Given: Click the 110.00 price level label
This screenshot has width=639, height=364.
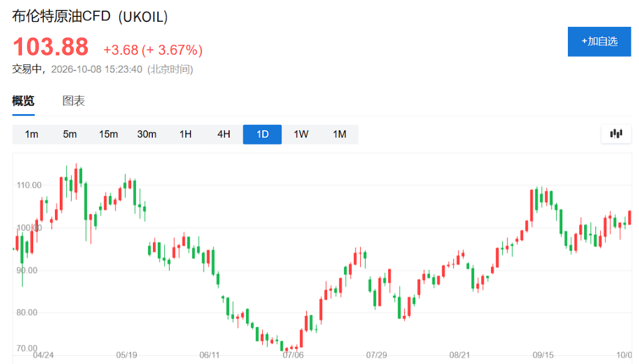Looking at the screenshot, I should (x=29, y=185).
